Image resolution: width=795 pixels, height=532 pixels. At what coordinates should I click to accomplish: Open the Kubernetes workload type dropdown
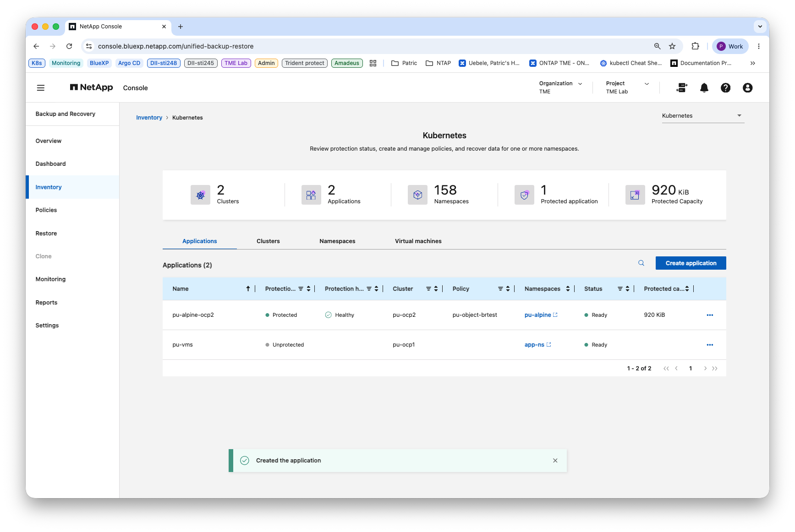coord(703,116)
